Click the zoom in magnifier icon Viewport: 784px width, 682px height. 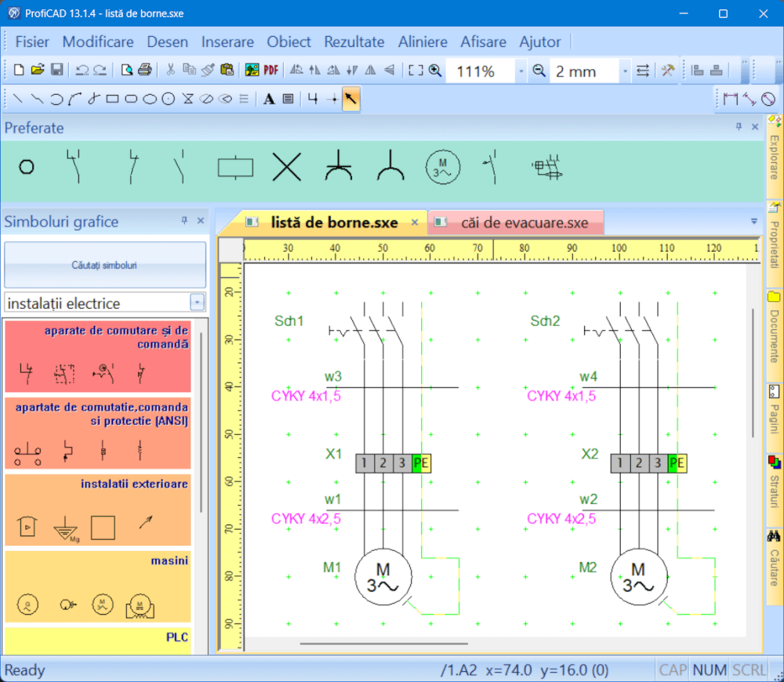[x=435, y=71]
